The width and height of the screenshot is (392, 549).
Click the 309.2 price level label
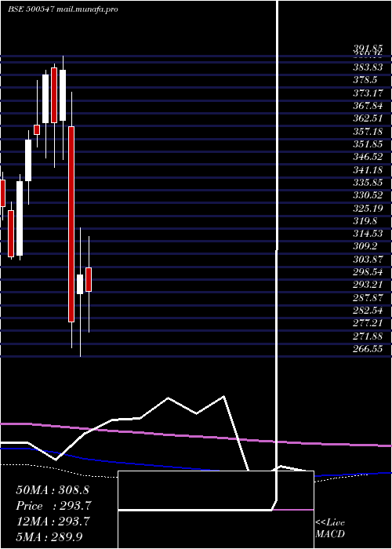point(365,246)
